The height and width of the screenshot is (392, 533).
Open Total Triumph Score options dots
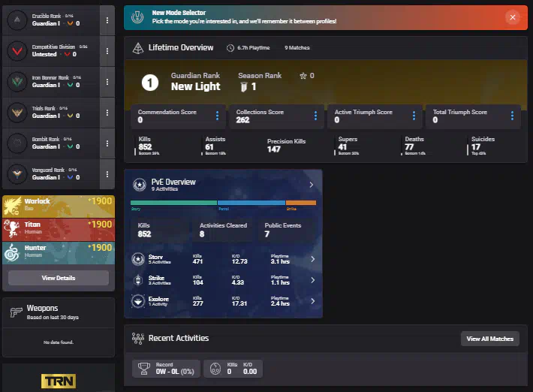pyautogui.click(x=512, y=116)
